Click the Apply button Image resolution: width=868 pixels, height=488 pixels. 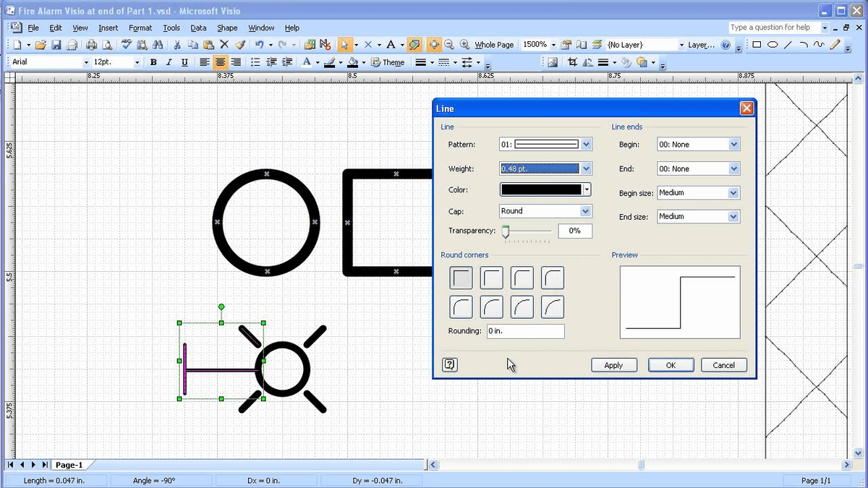(613, 365)
